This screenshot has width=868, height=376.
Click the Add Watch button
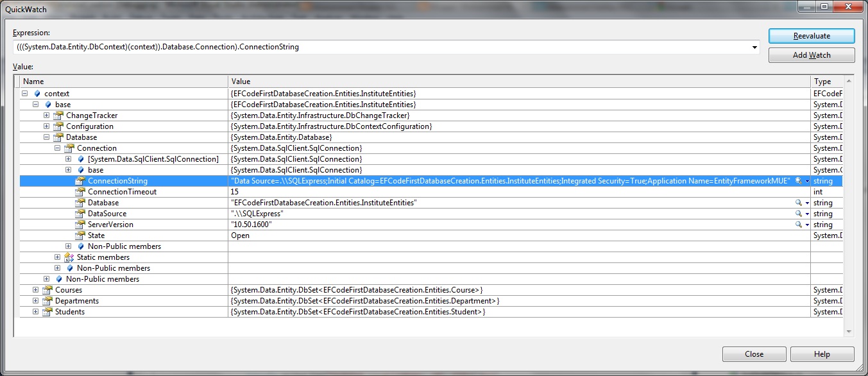[x=811, y=55]
